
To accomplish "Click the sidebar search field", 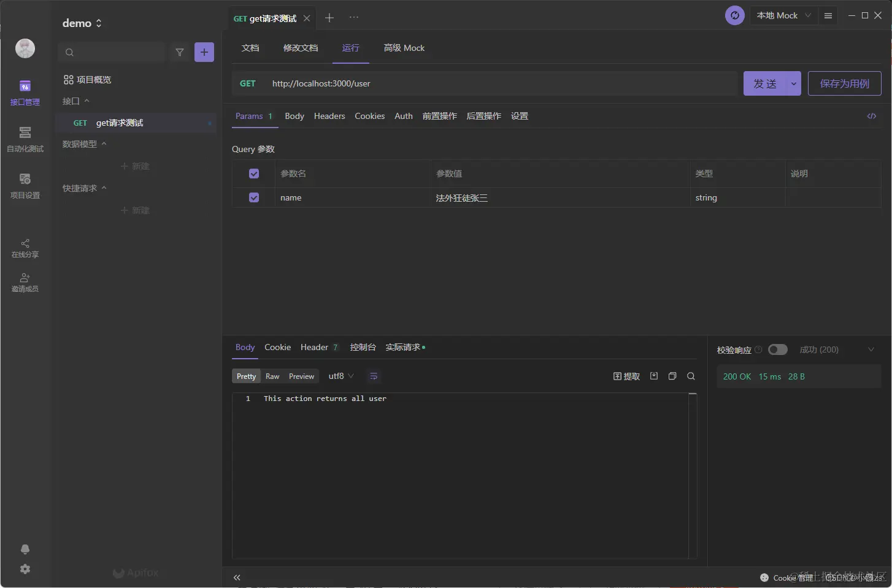I will coord(112,52).
